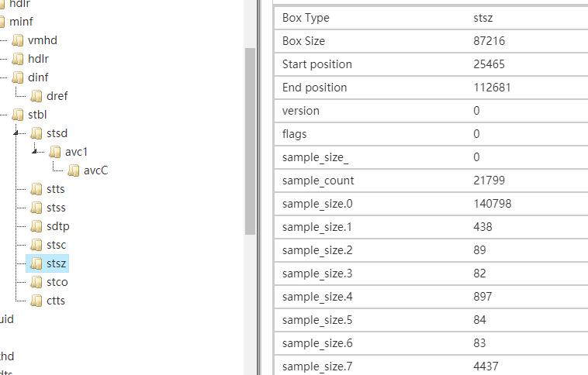Image resolution: width=588 pixels, height=375 pixels.
Task: Open the avcC box icon
Action: point(74,170)
